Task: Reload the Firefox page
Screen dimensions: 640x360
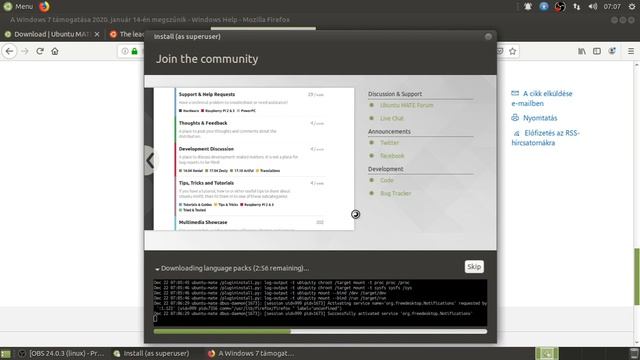Action: [x=40, y=51]
